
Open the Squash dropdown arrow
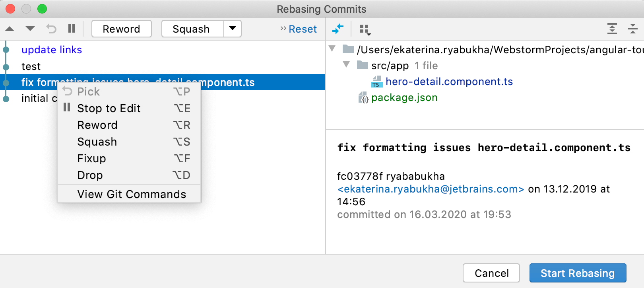click(x=233, y=29)
